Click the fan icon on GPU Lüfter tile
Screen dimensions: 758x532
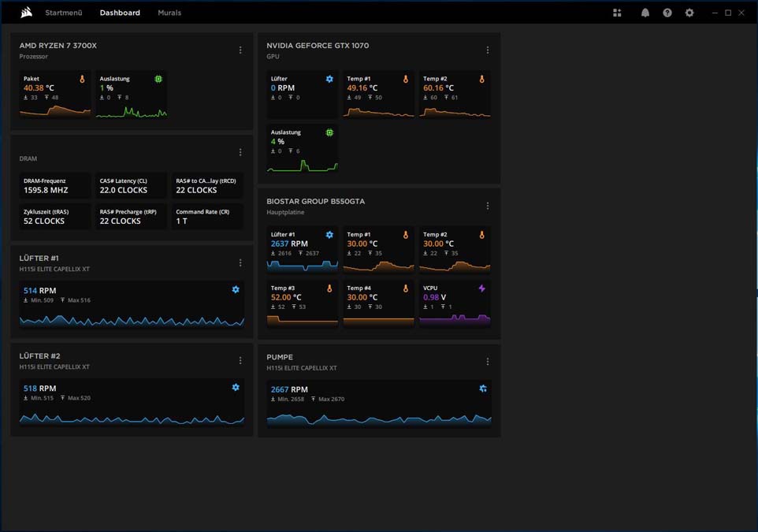point(329,79)
